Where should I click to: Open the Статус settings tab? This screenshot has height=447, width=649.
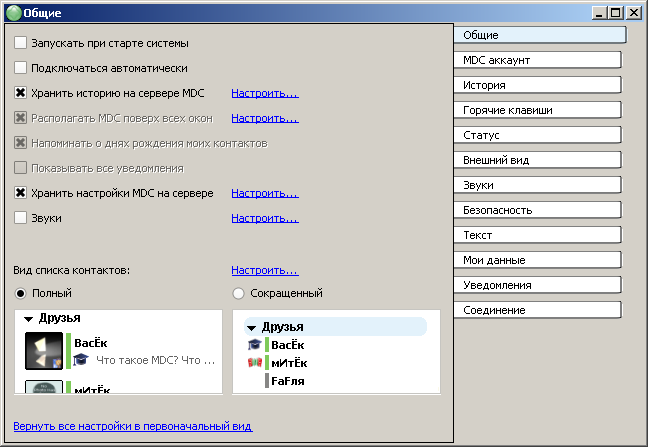pos(537,135)
